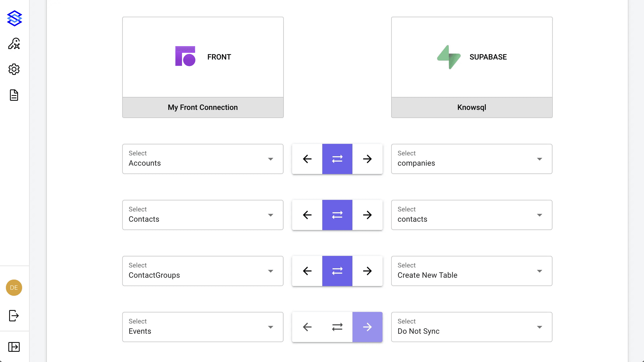The image size is (644, 362).
Task: Select the My Front Connection card label
Action: pyautogui.click(x=203, y=107)
